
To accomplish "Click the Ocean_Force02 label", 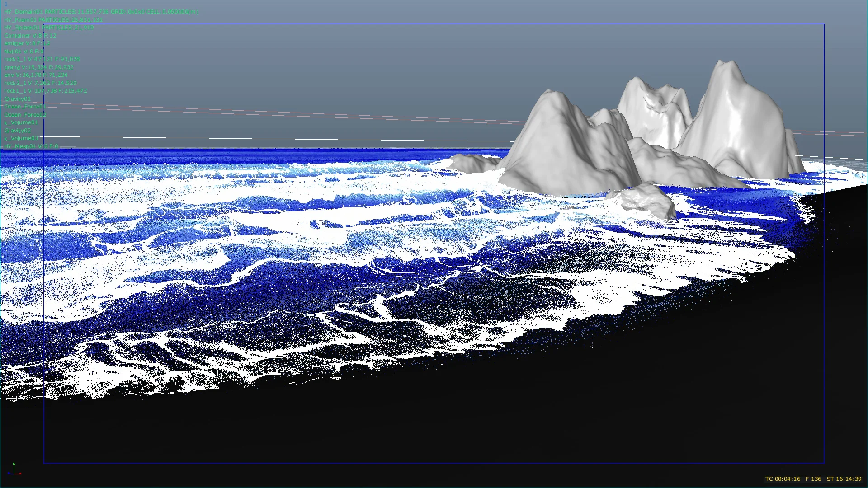I will 25,115.
